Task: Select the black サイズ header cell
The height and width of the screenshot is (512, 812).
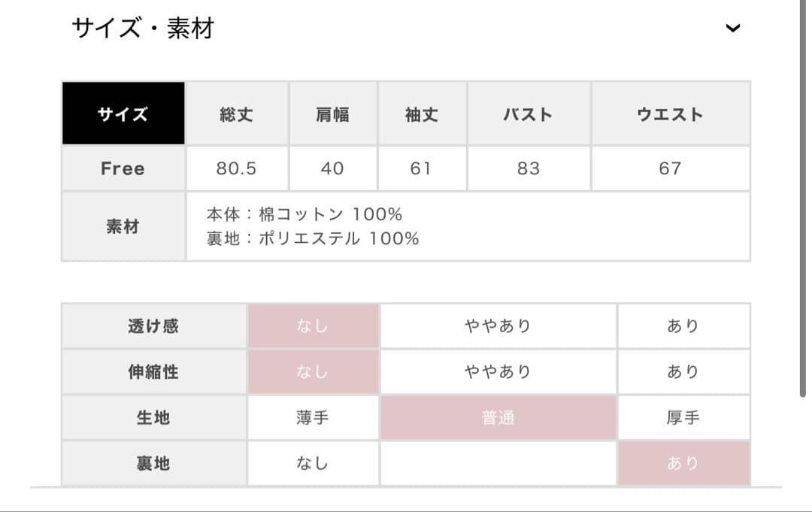Action: [123, 114]
